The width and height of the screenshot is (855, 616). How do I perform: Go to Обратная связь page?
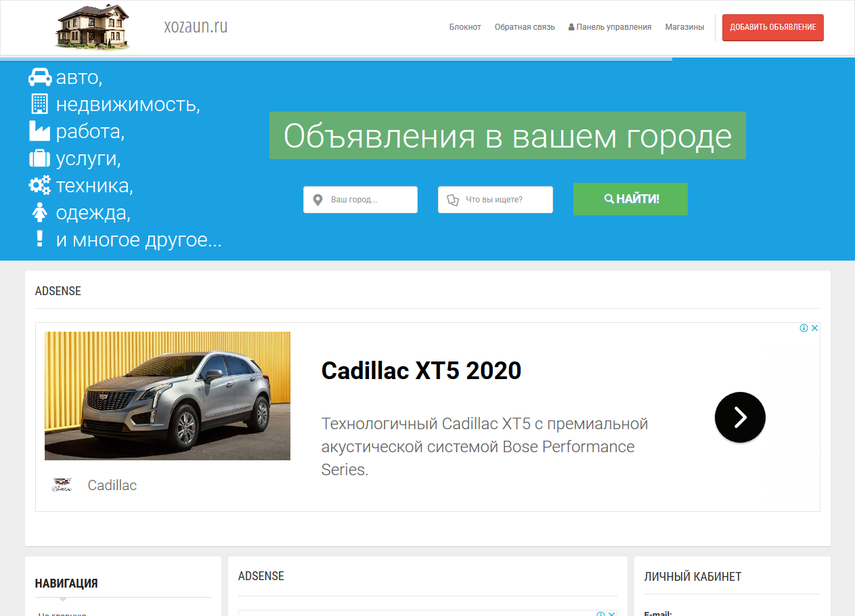[x=525, y=27]
